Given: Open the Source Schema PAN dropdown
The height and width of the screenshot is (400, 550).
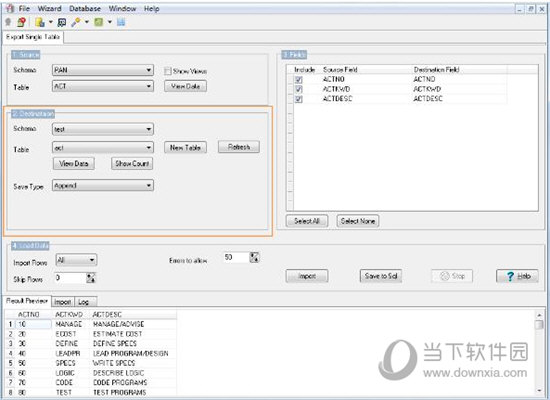Looking at the screenshot, I should click(103, 70).
